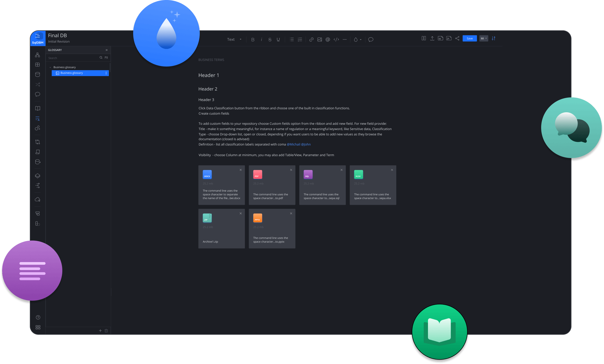Click the share icon in the toolbar
The width and height of the screenshot is (604, 364).
click(x=457, y=38)
